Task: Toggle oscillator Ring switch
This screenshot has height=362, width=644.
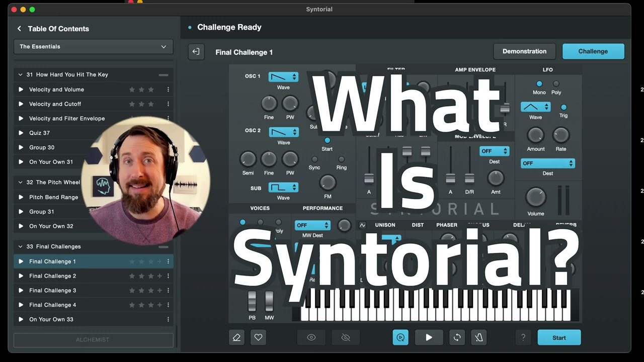Action: [341, 159]
